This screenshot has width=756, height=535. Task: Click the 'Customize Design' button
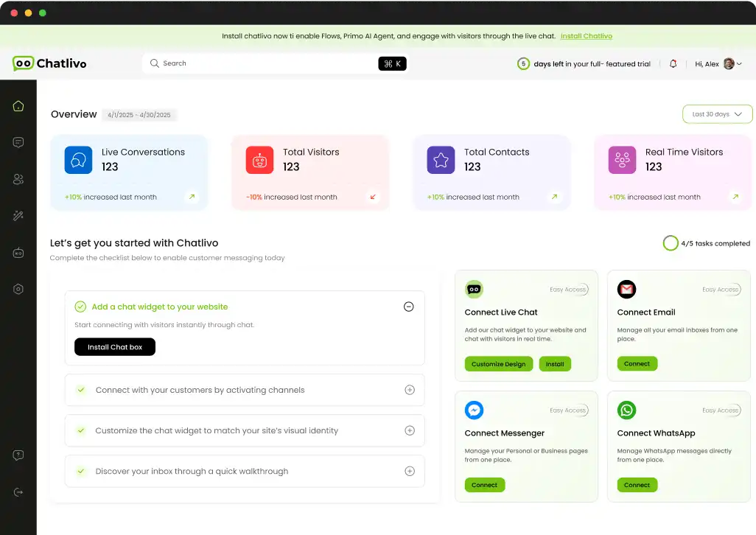(x=499, y=364)
